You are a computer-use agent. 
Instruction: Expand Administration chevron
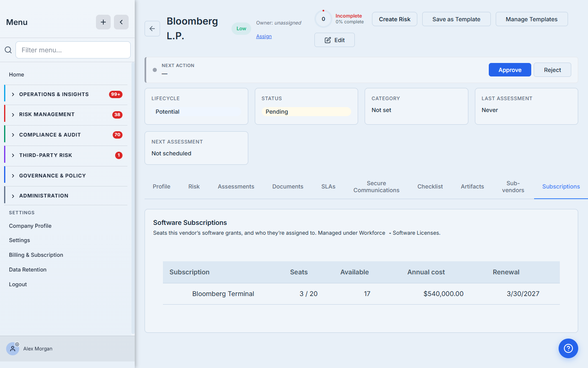click(x=13, y=196)
